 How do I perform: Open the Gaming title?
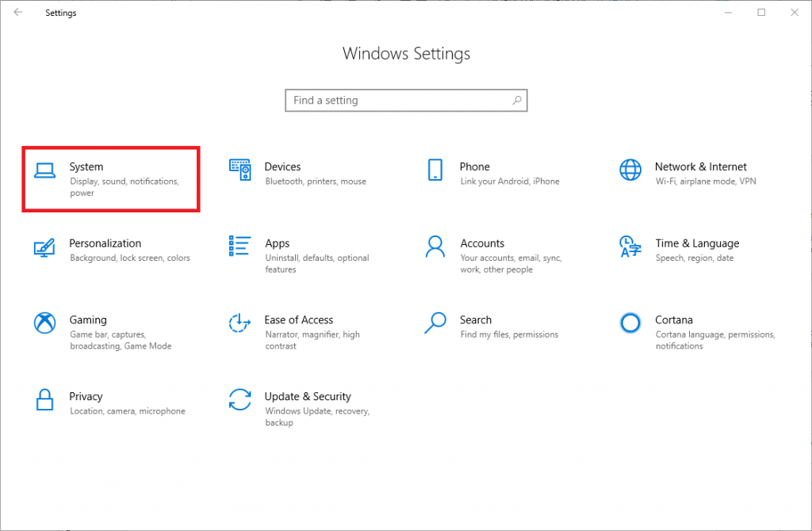(x=88, y=320)
